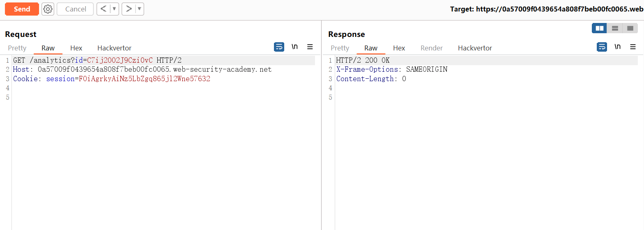Screen dimensions: 644x230
Task: Toggle non-printable characters in Request panel
Action: pyautogui.click(x=294, y=47)
